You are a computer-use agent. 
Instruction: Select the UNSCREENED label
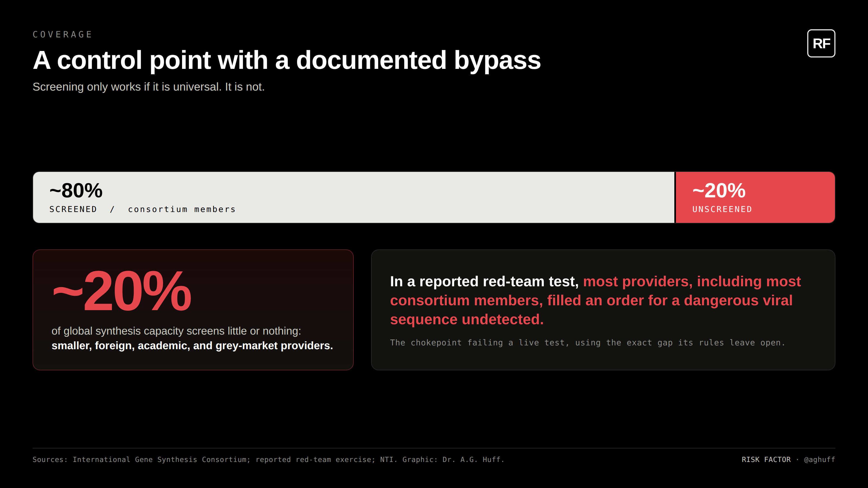click(x=722, y=209)
